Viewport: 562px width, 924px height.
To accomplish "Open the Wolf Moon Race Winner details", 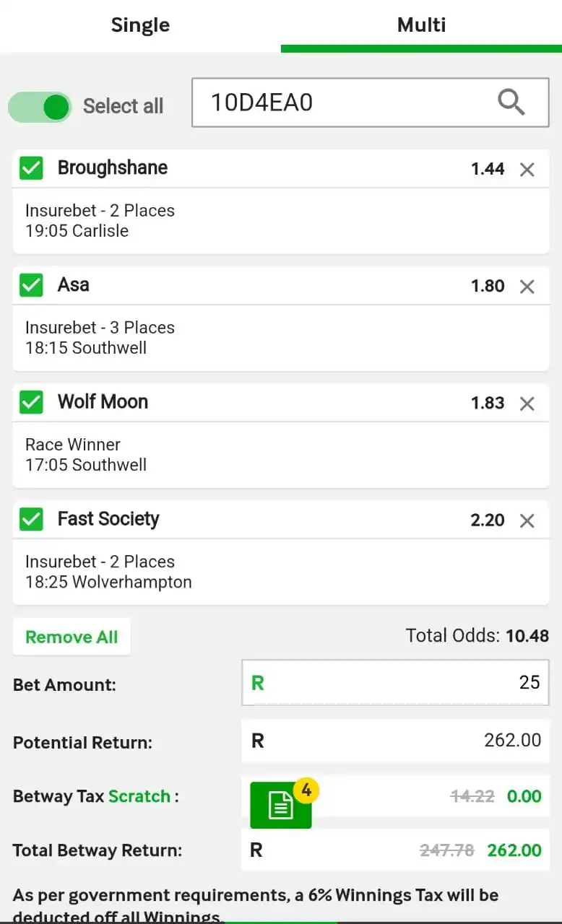I will coord(280,454).
